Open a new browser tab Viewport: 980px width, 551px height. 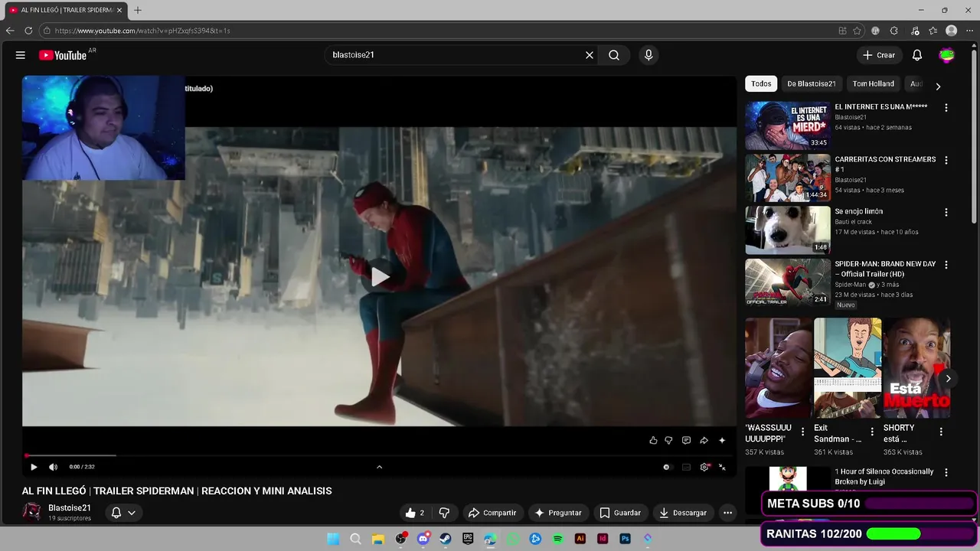138,10
